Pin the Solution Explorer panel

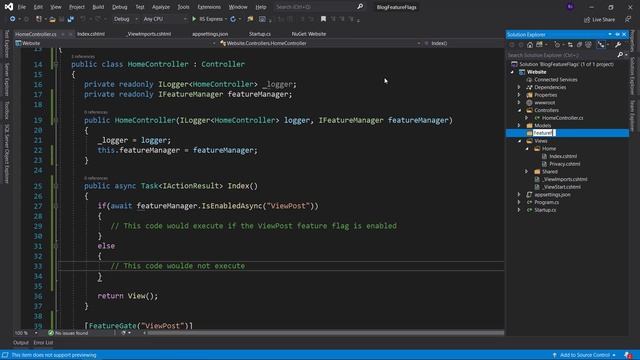click(617, 34)
